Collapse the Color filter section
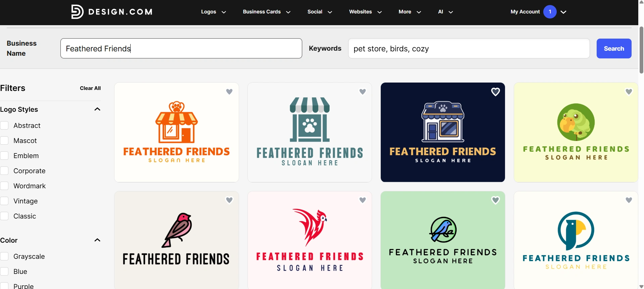Image resolution: width=644 pixels, height=289 pixels. point(97,240)
